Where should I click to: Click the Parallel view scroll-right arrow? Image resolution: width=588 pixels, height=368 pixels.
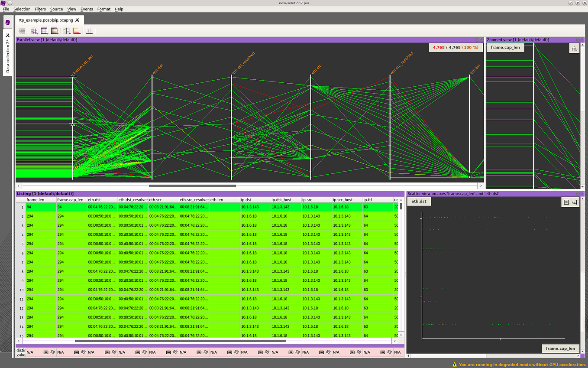pos(481,186)
